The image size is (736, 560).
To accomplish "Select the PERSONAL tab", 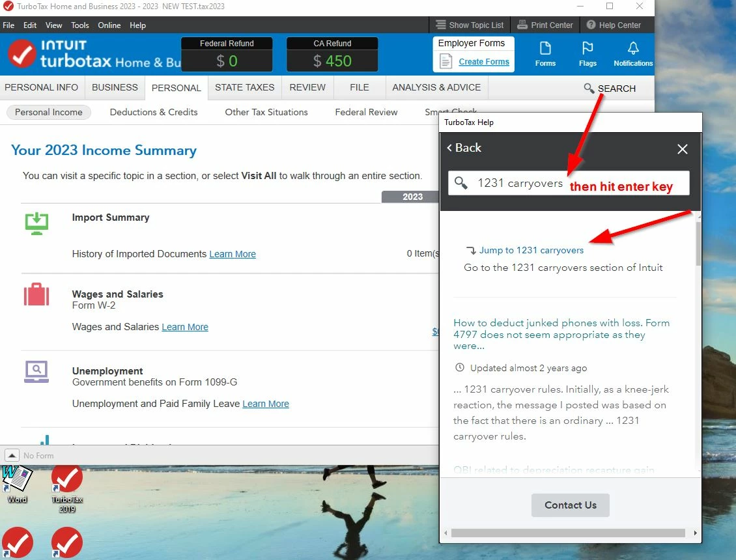I will 176,88.
